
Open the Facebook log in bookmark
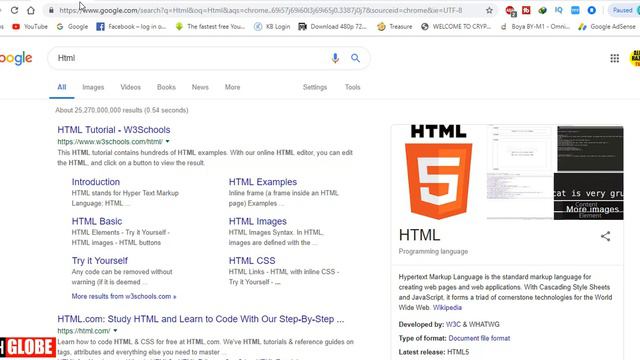point(131,27)
